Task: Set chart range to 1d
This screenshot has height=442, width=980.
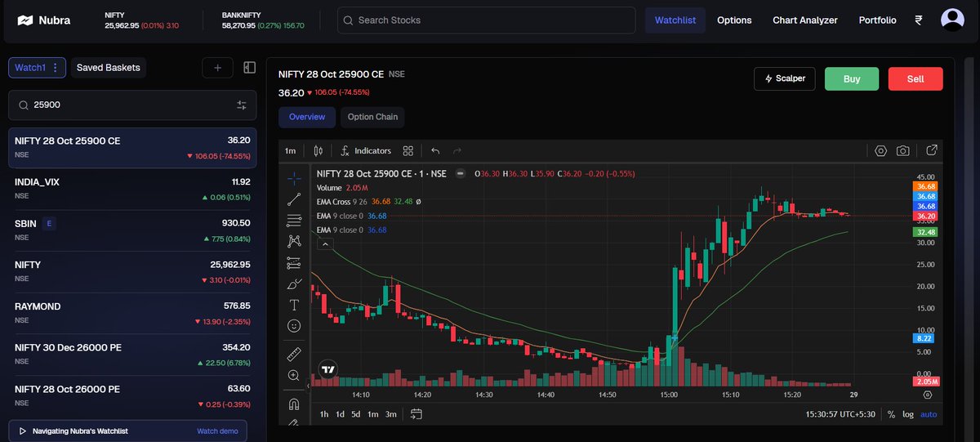Action: 340,414
